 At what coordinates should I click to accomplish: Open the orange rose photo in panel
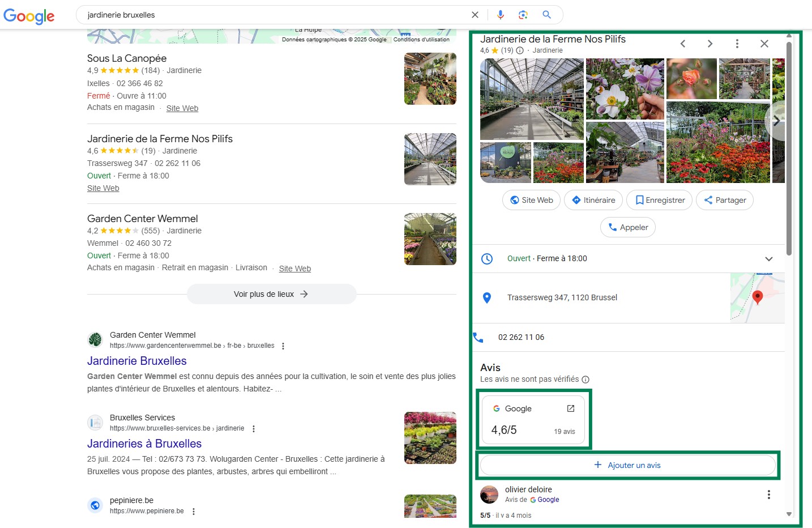[691, 79]
